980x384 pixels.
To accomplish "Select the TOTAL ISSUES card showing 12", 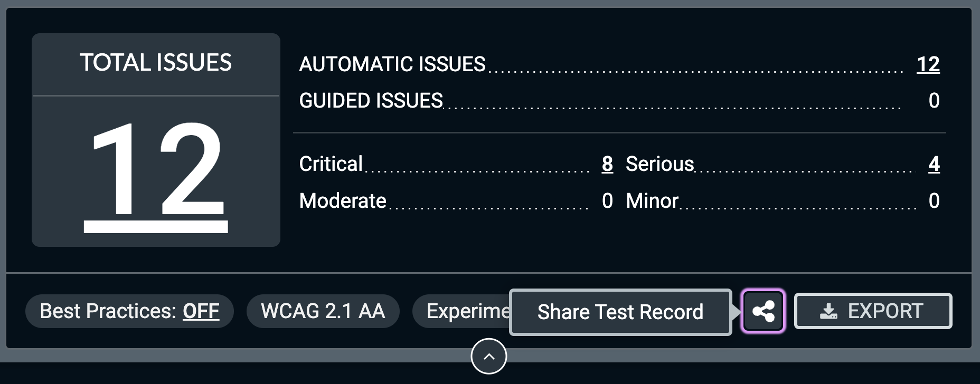I will [155, 139].
